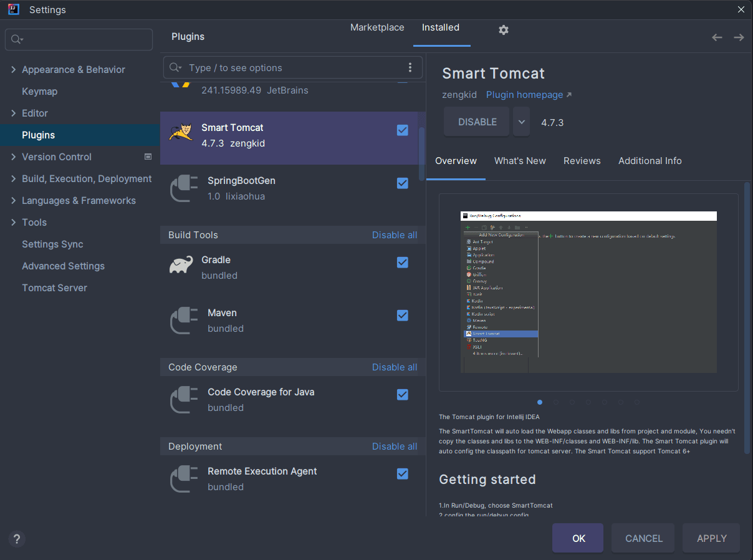Open Settings Sync page
Screen dimensions: 753x560
coord(52,244)
